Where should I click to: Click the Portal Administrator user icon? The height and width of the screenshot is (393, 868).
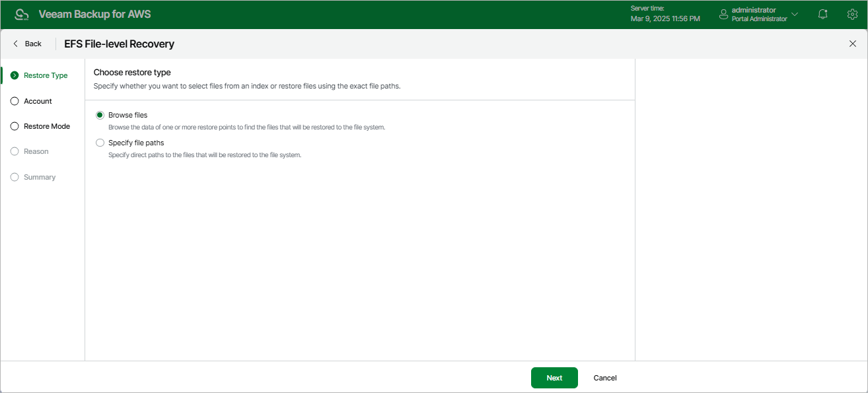point(723,14)
